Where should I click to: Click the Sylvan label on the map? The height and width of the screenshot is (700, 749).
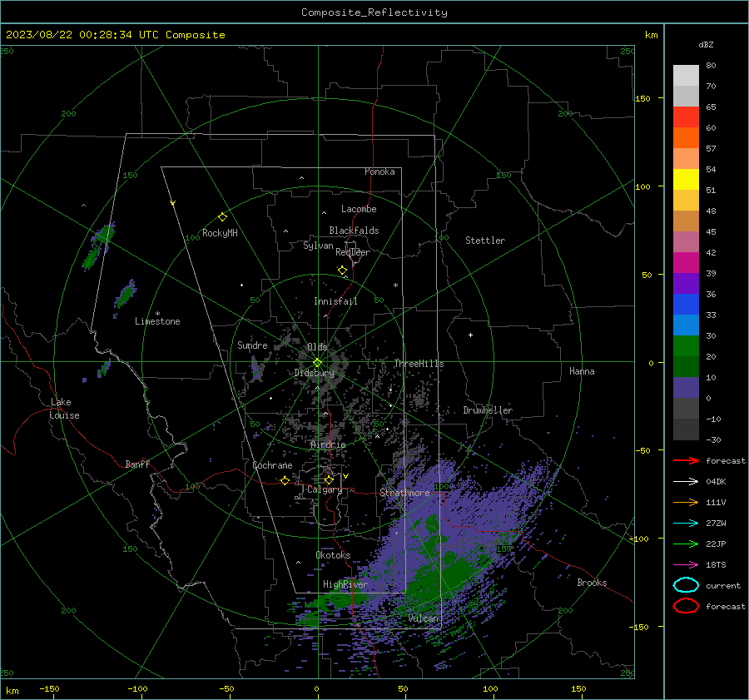(318, 246)
